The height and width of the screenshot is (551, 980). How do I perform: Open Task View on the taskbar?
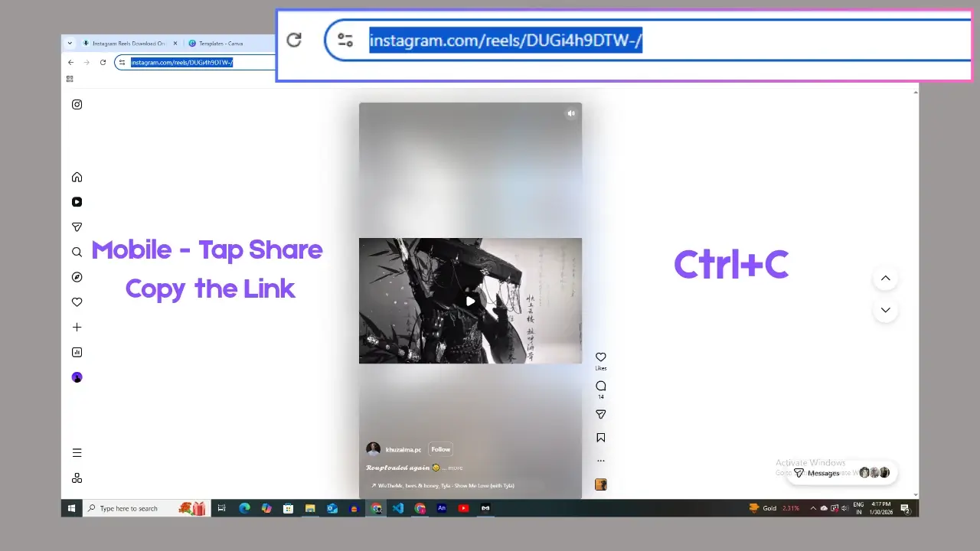pyautogui.click(x=222, y=508)
